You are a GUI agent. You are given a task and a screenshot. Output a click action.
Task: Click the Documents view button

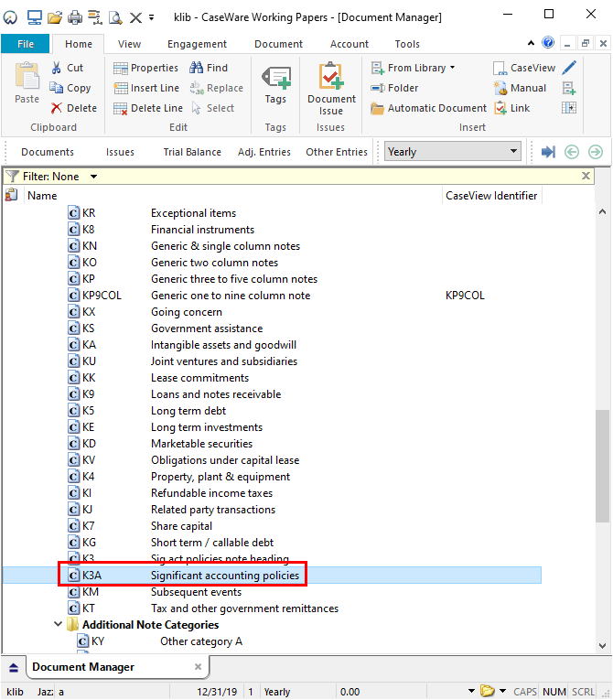point(48,152)
